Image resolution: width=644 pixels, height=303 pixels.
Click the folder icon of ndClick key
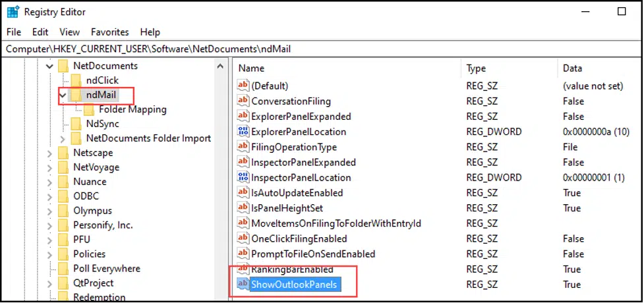tap(76, 80)
